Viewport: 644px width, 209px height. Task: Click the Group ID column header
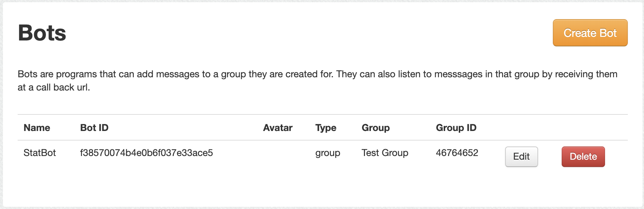(x=456, y=128)
